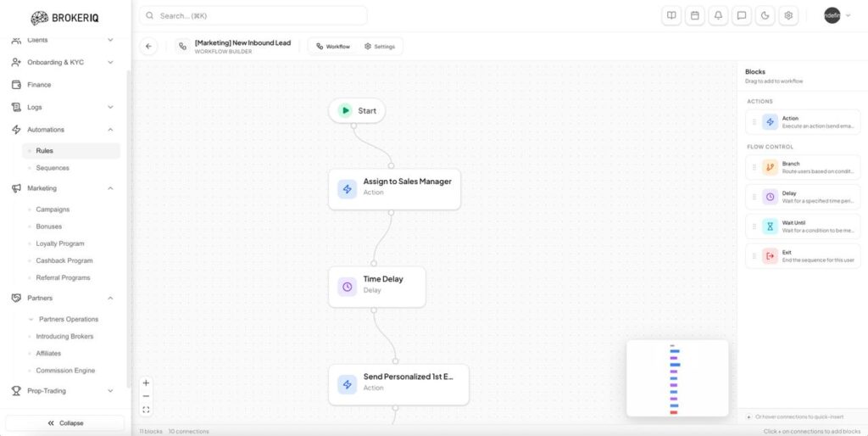Open the settings gear icon in header

point(788,15)
